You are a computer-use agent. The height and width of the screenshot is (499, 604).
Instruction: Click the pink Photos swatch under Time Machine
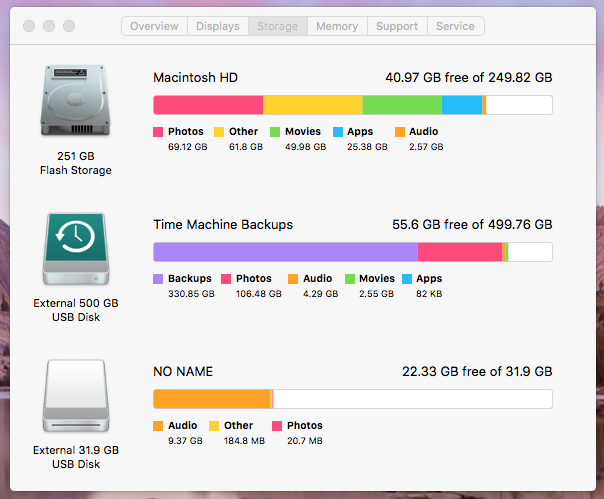pyautogui.click(x=226, y=279)
